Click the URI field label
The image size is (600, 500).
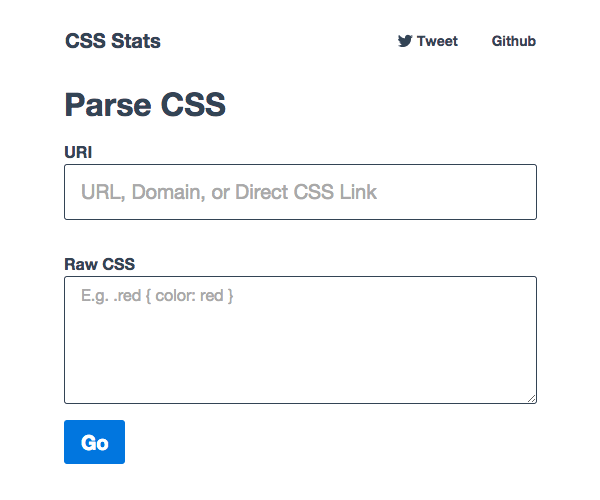pyautogui.click(x=78, y=152)
